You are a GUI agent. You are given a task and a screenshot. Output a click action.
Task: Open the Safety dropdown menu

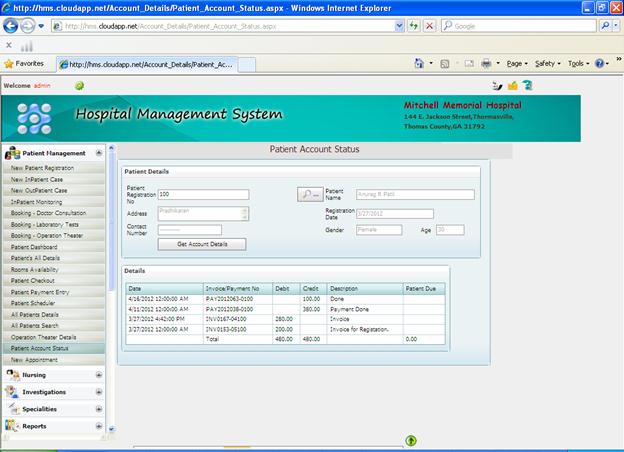(x=548, y=63)
